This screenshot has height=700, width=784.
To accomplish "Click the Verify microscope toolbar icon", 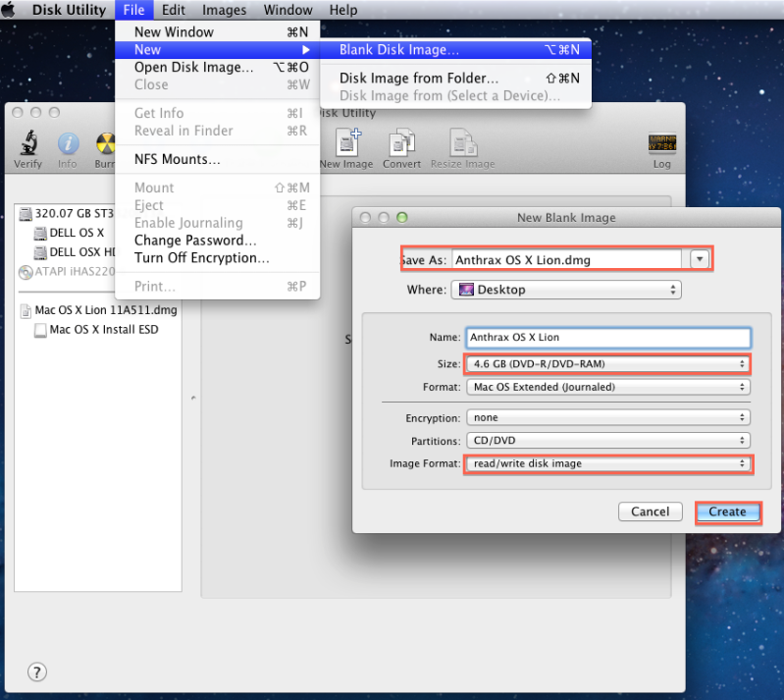I will pos(28,142).
